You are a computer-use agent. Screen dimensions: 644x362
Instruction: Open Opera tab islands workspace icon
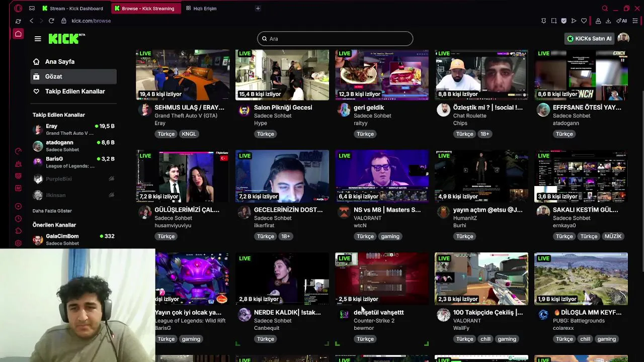[x=32, y=8]
